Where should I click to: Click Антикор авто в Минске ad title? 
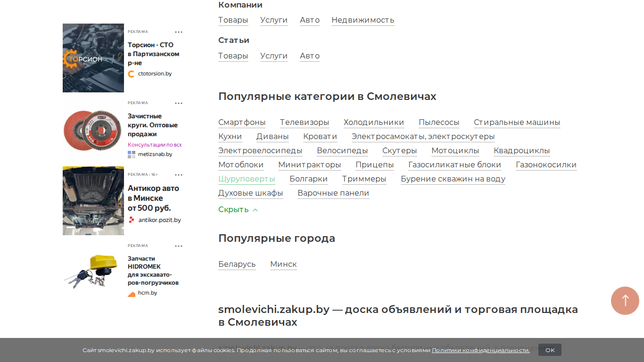click(x=154, y=198)
